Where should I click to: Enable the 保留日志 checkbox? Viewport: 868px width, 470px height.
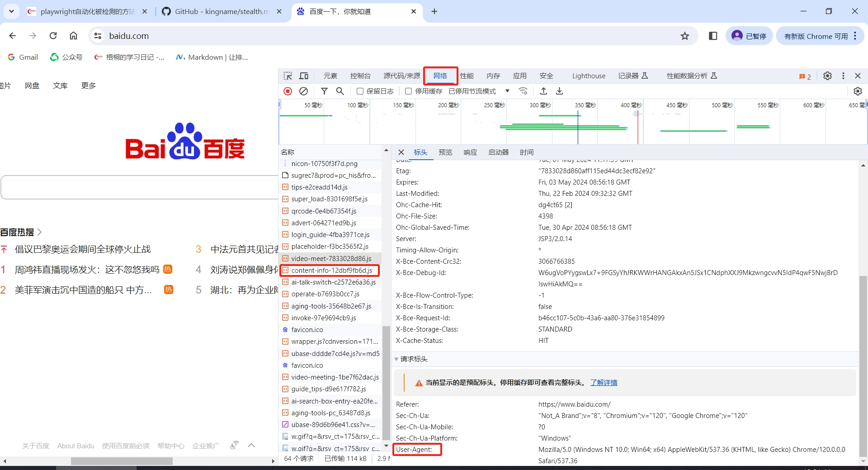(360, 91)
